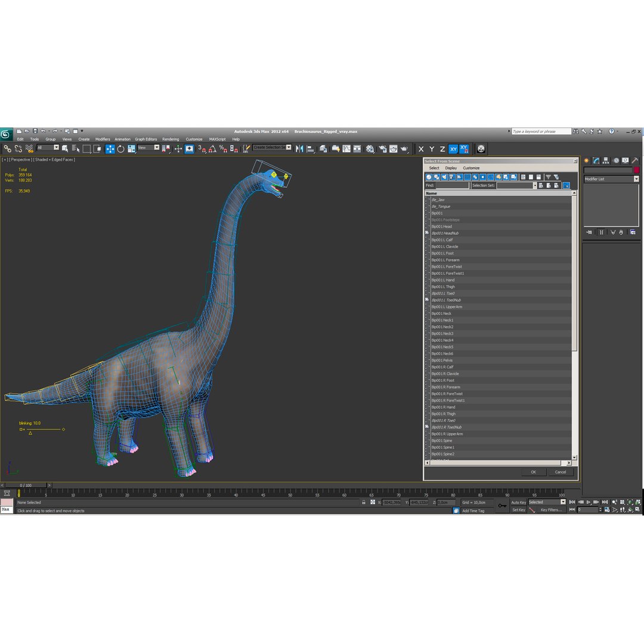Click the Unlink Selection tool
This screenshot has height=644, width=644.
pos(18,148)
